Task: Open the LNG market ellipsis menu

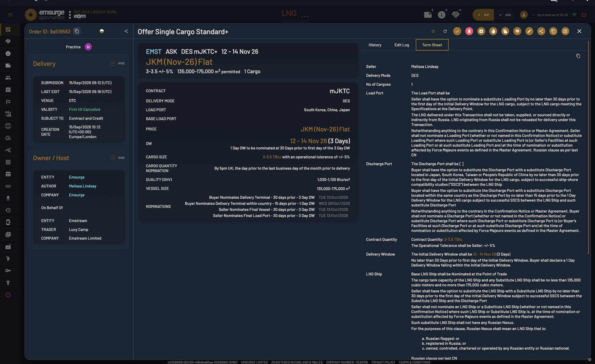Action: (x=305, y=17)
